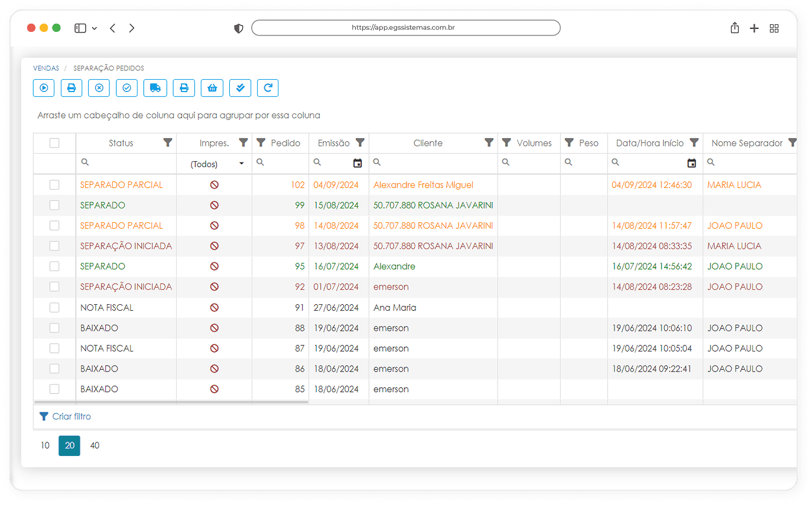Sort by the Nome Separador column header
Screen dimensions: 812x505
coord(747,143)
